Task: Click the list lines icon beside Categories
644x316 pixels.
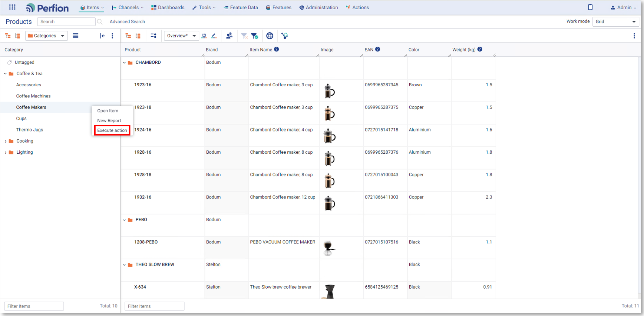Action: tap(76, 36)
